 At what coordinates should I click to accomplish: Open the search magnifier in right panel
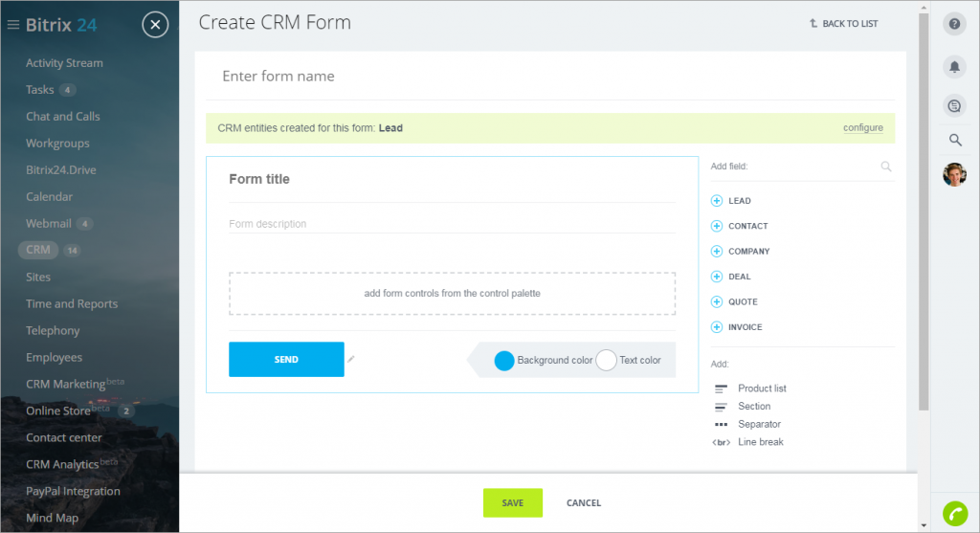[955, 140]
